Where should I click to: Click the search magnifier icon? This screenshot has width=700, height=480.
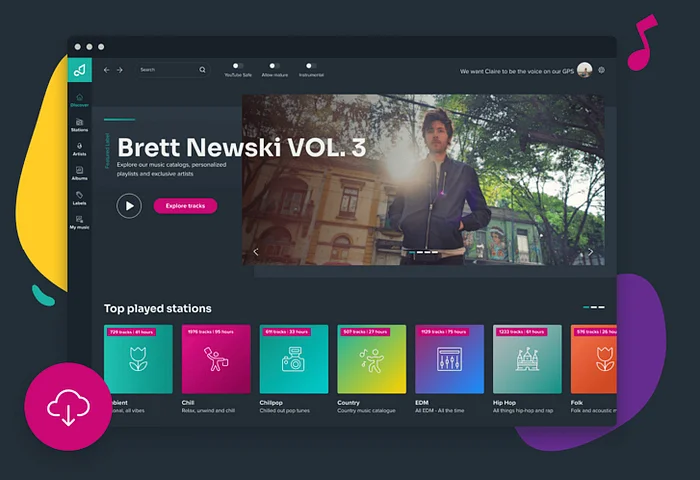coord(202,70)
